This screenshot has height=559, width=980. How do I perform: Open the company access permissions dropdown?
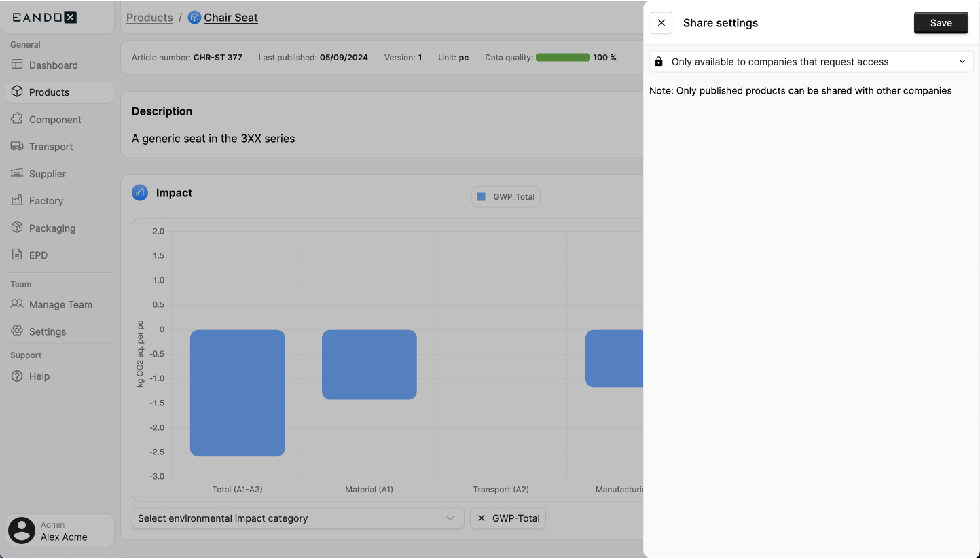coord(810,61)
